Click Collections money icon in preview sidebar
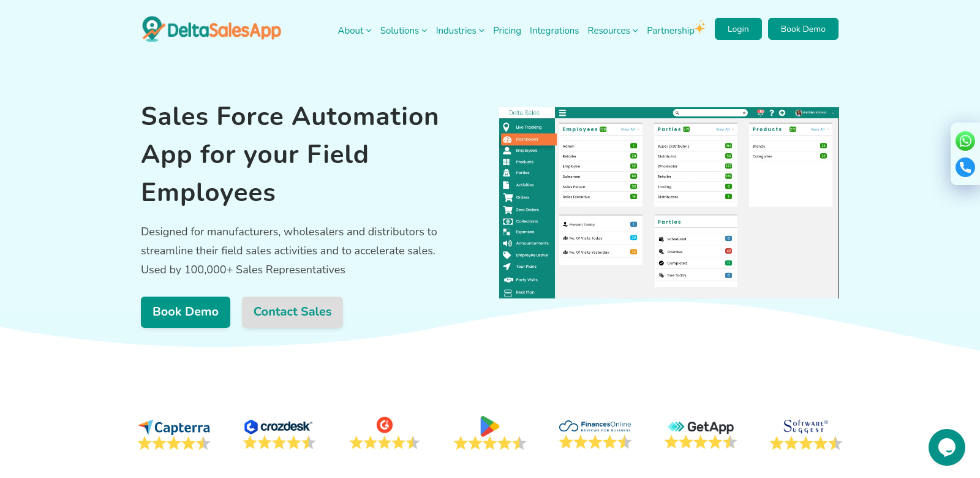The width and height of the screenshot is (980, 478). (x=508, y=221)
